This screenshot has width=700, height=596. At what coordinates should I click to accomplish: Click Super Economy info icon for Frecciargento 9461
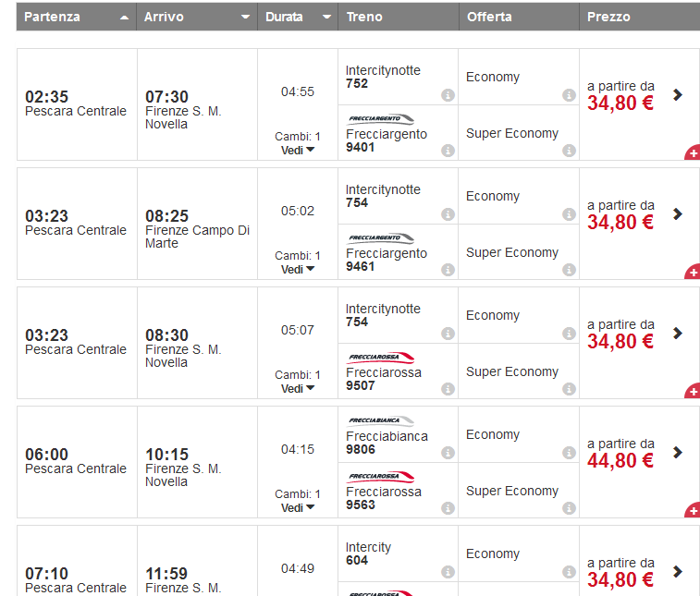click(x=569, y=270)
